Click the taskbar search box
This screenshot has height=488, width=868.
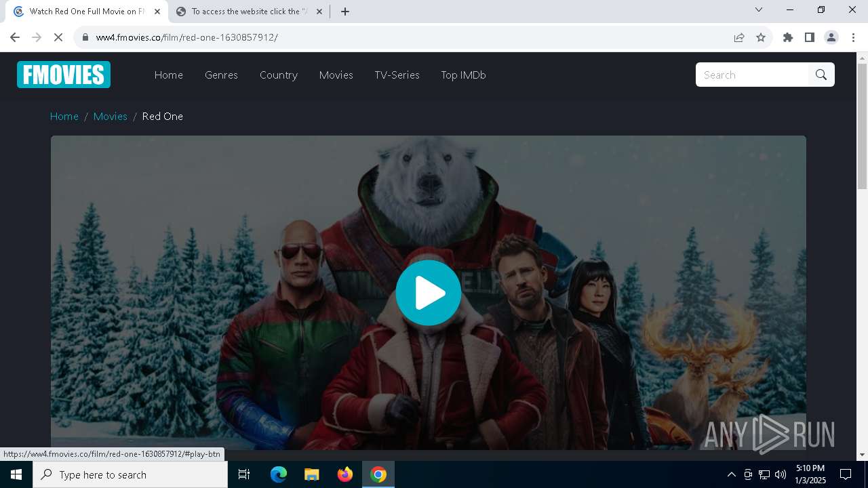pos(130,474)
